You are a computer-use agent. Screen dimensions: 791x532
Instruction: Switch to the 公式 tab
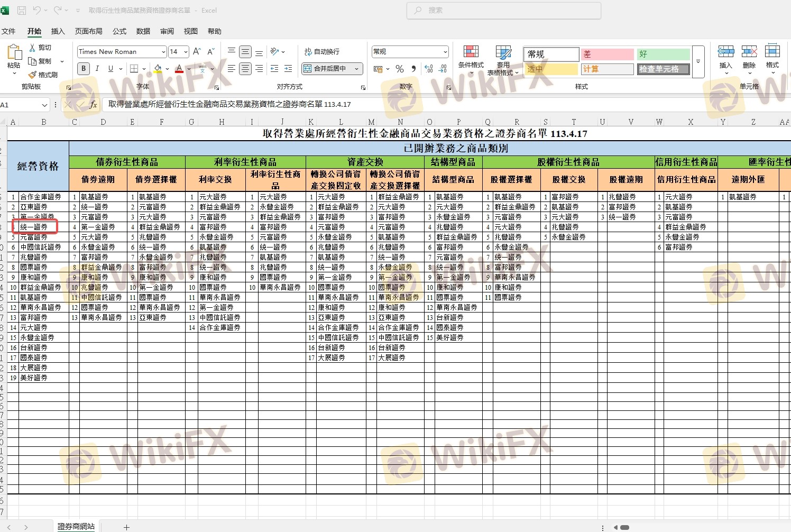coord(119,31)
